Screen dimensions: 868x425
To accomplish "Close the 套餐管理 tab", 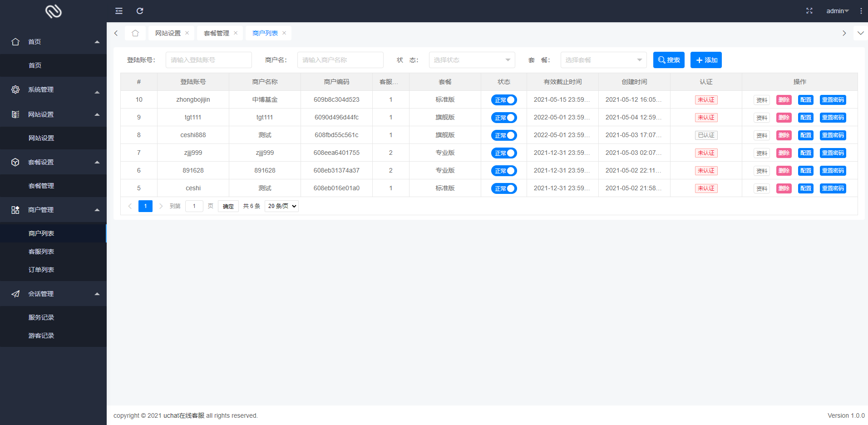I will tap(236, 33).
